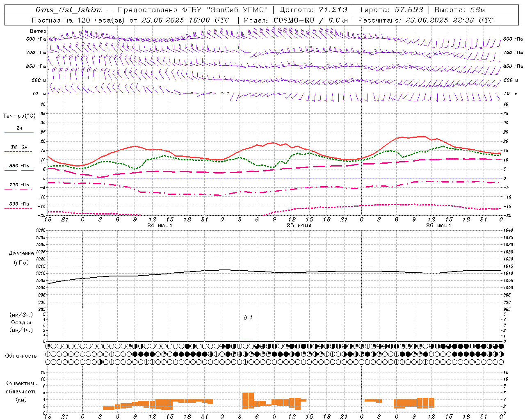Screen dimensions: 525x420
Task: Click the 500 гПа wind level label on left
Action: pos(36,39)
